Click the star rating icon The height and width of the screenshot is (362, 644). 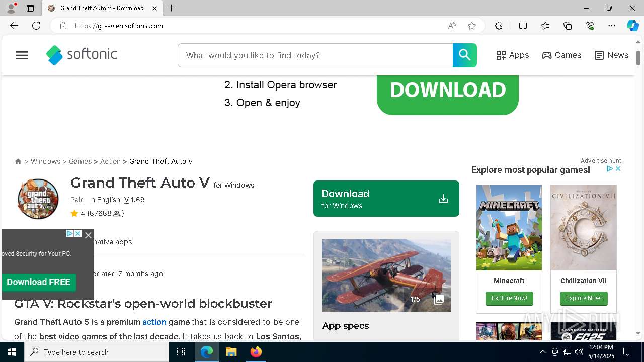click(74, 213)
